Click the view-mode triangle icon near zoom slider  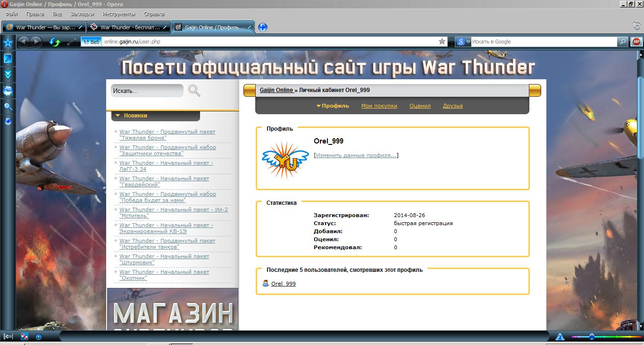point(560,337)
